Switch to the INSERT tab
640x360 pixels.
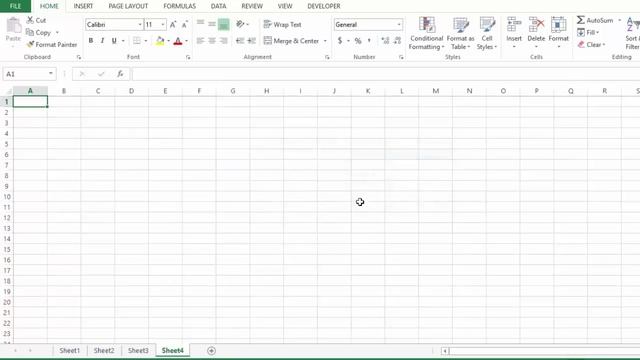[x=83, y=6]
